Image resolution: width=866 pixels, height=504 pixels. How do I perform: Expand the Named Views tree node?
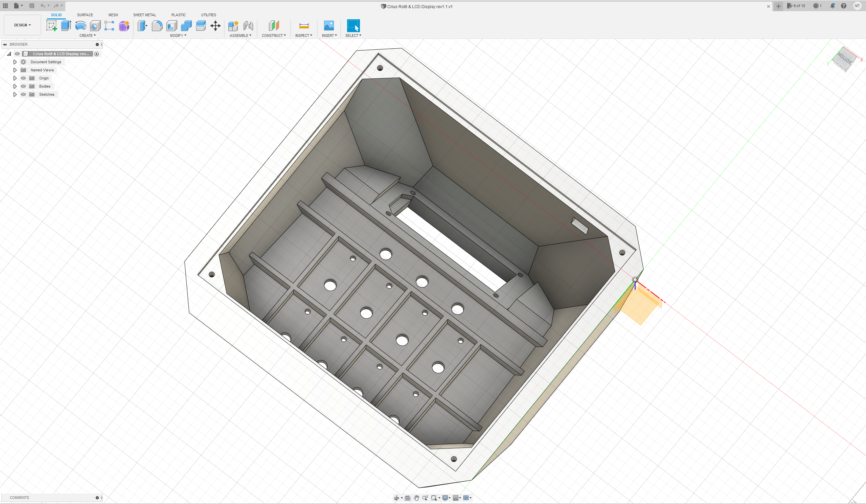pyautogui.click(x=15, y=70)
